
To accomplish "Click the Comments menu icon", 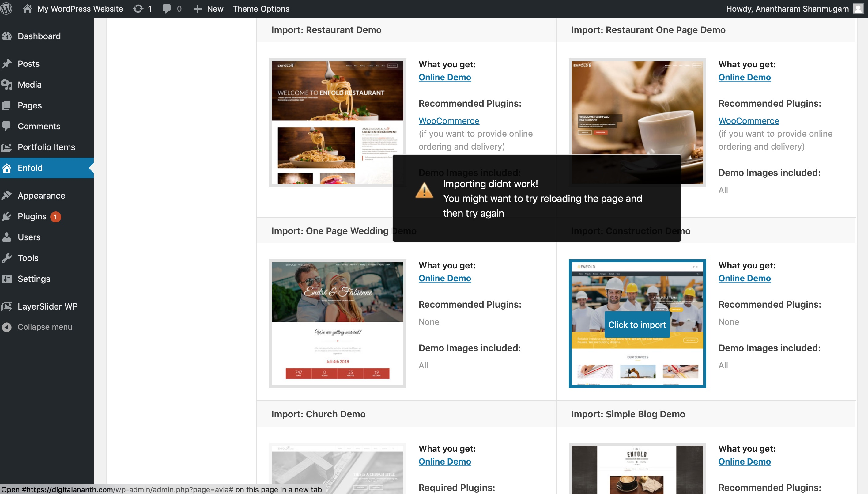I will coord(8,126).
